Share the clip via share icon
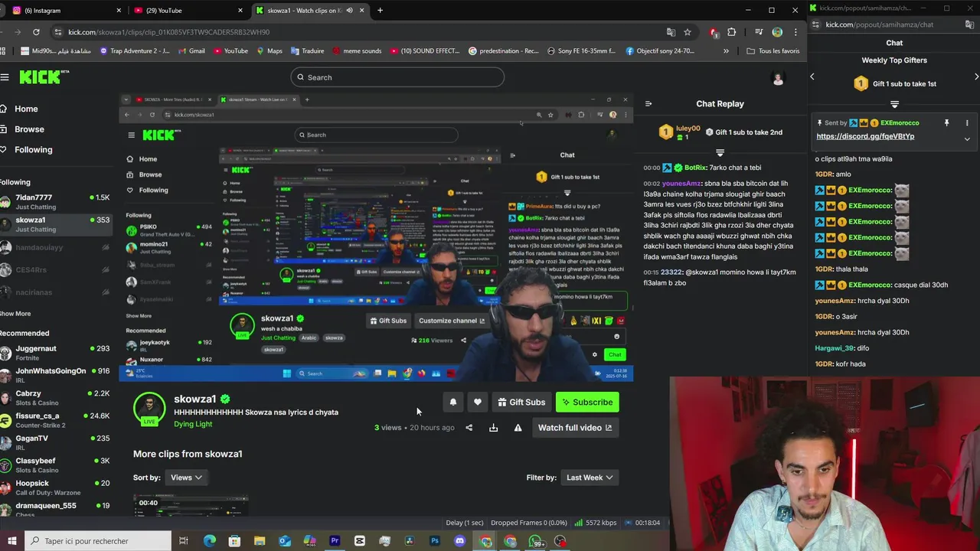The height and width of the screenshot is (551, 980). (469, 428)
